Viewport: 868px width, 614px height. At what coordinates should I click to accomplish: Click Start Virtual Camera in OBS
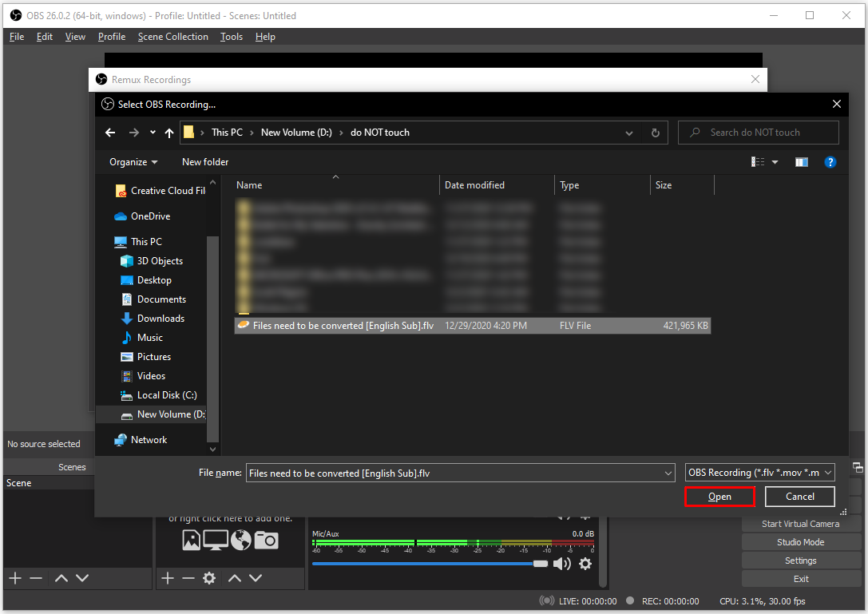tap(800, 524)
